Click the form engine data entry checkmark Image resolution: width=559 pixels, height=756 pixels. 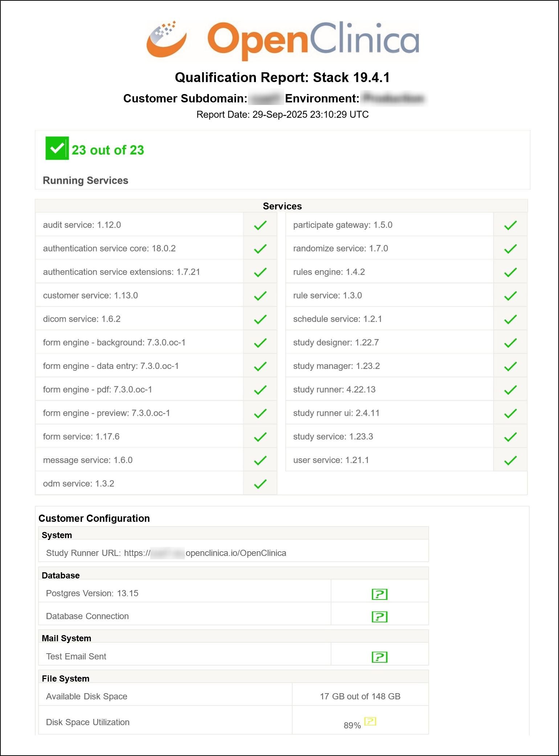pyautogui.click(x=260, y=366)
